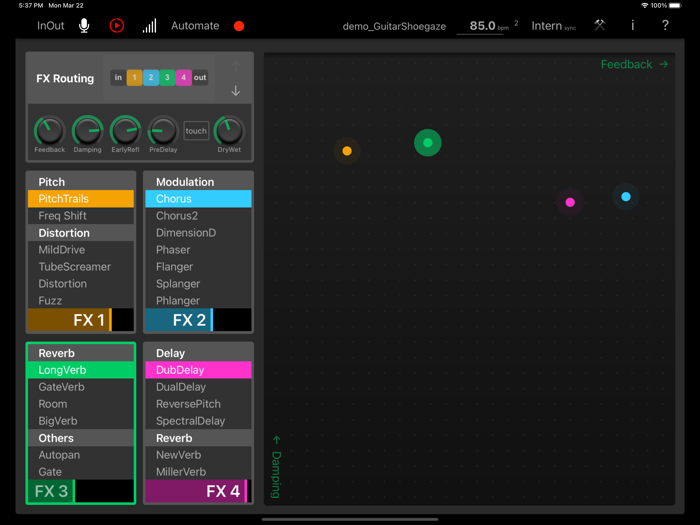
Task: Open the InOut menu
Action: tap(50, 26)
